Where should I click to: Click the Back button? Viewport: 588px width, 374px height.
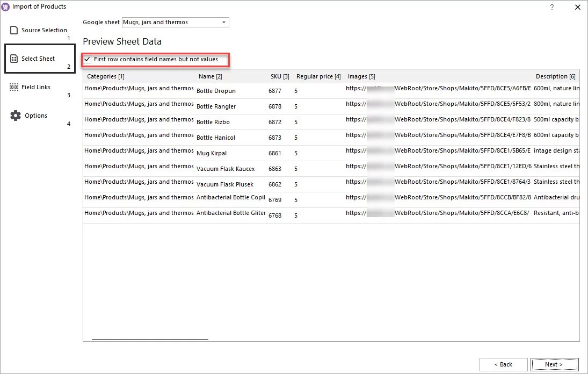click(503, 364)
